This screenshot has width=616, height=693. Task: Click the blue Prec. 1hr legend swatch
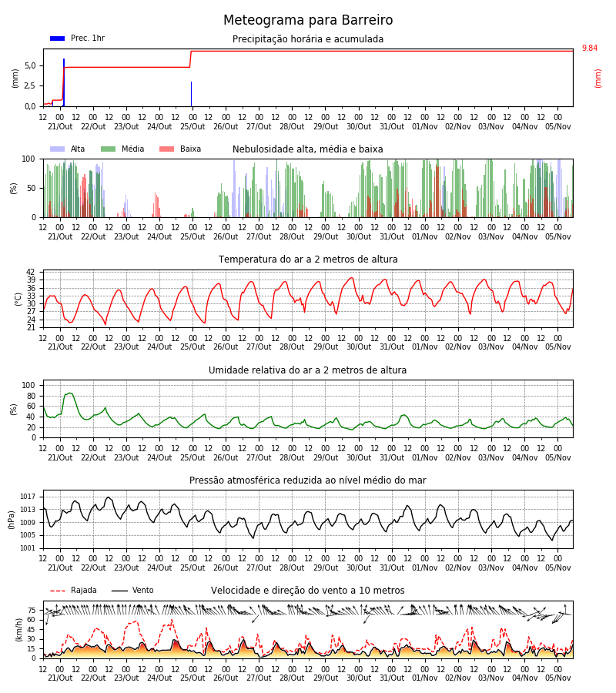point(58,38)
